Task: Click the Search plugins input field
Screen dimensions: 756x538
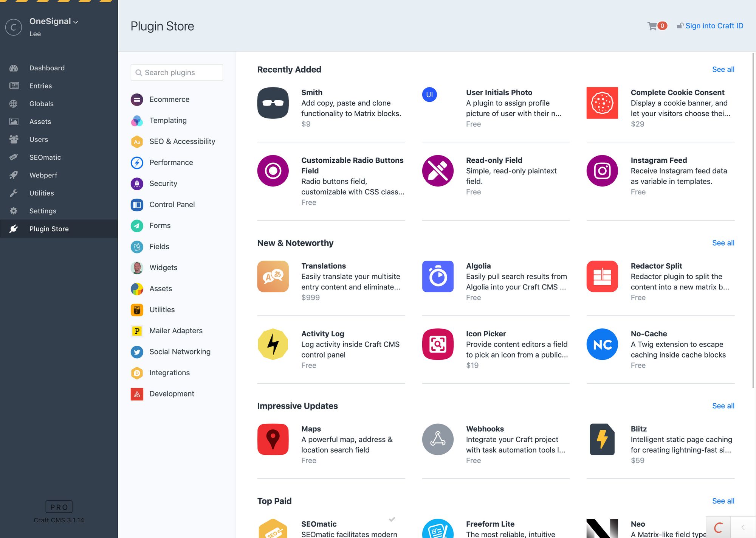Action: [x=177, y=72]
